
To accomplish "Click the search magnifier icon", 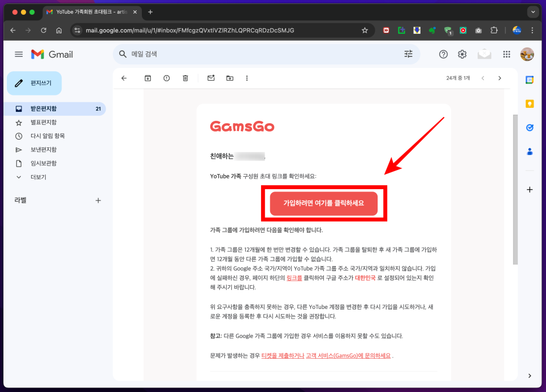I will pyautogui.click(x=123, y=54).
